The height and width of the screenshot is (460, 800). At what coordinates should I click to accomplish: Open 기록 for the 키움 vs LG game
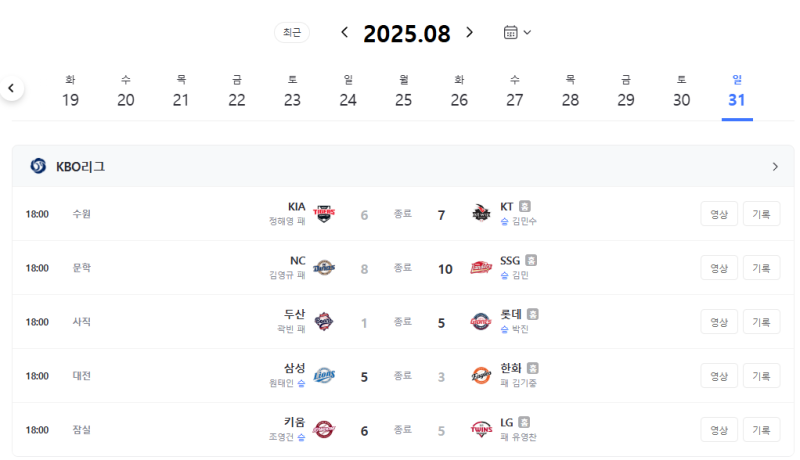tap(761, 430)
